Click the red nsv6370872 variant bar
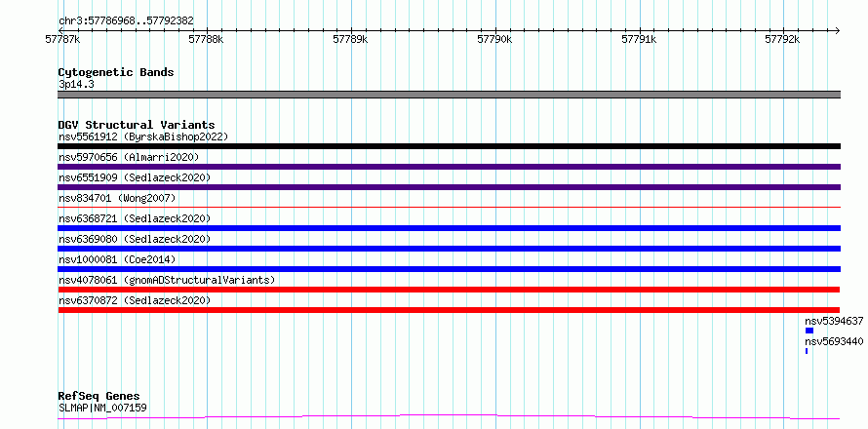868x429 pixels. tap(449, 310)
